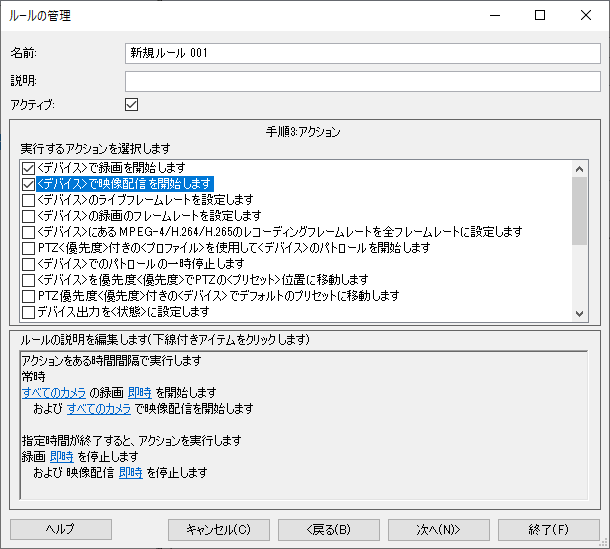Enable MPEG-4/H.264/H.265 recording framerate option
This screenshot has width=610, height=549.
pyautogui.click(x=28, y=232)
